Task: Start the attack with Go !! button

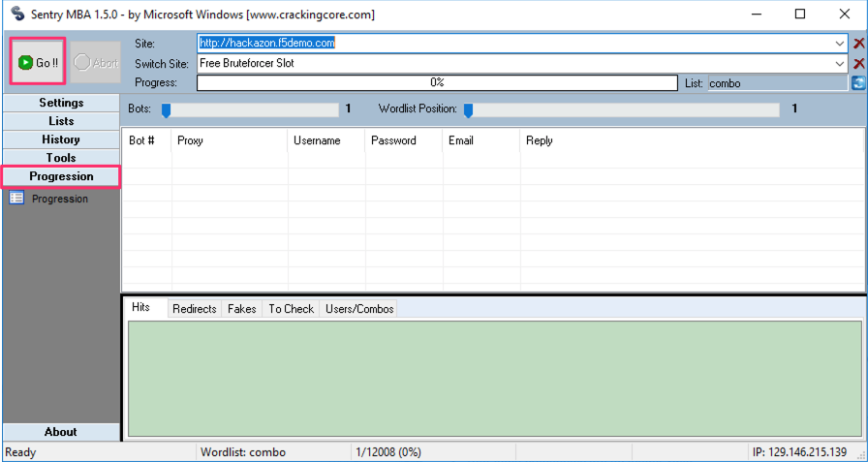Action: (x=38, y=62)
